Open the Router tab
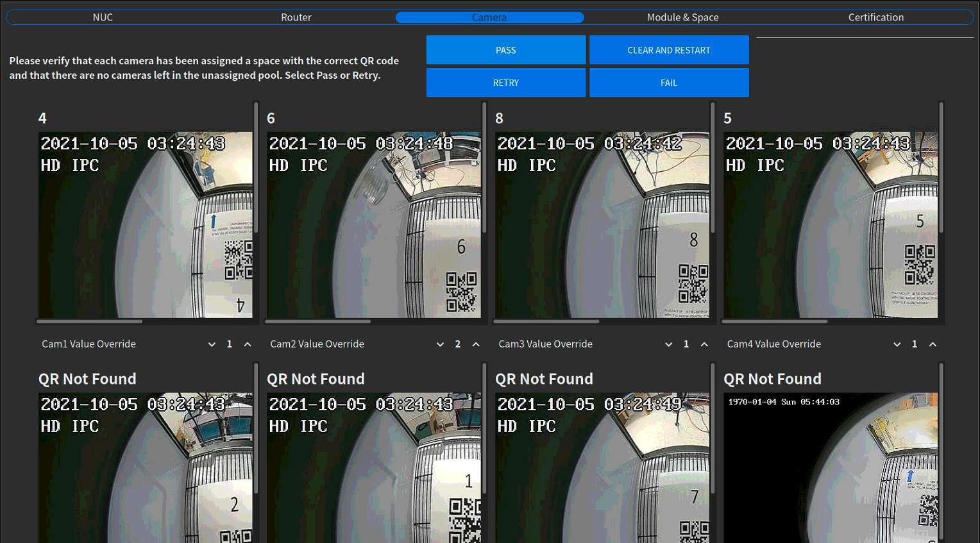Screen dimensions: 980x543 click(296, 17)
